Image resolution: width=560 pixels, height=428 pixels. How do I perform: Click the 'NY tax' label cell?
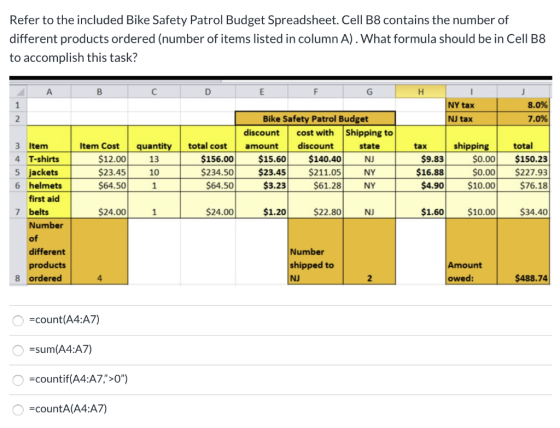[x=471, y=105]
